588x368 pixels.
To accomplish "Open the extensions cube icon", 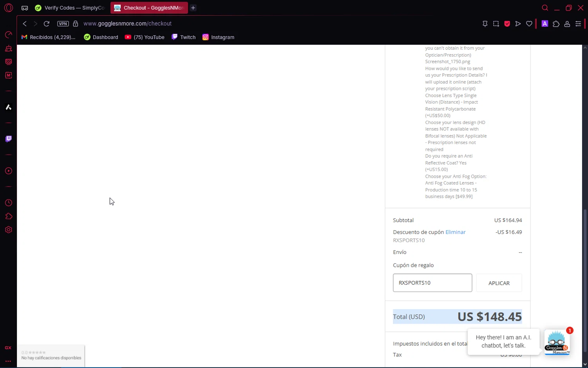I will (556, 24).
